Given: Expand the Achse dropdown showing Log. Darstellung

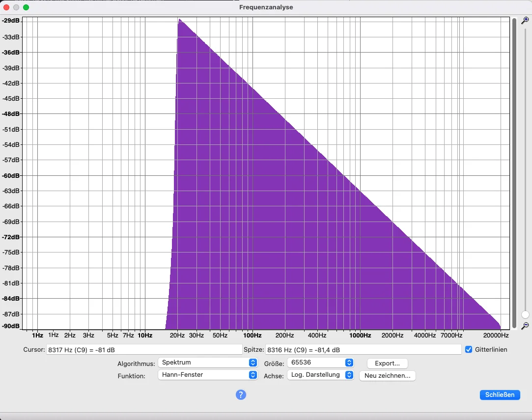Looking at the screenshot, I should coord(321,375).
